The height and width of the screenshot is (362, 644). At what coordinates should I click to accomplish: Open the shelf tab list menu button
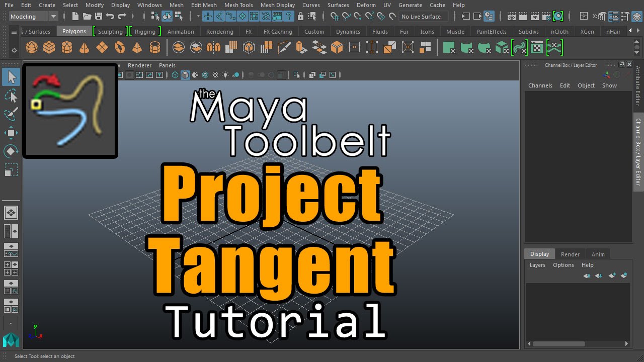click(14, 32)
